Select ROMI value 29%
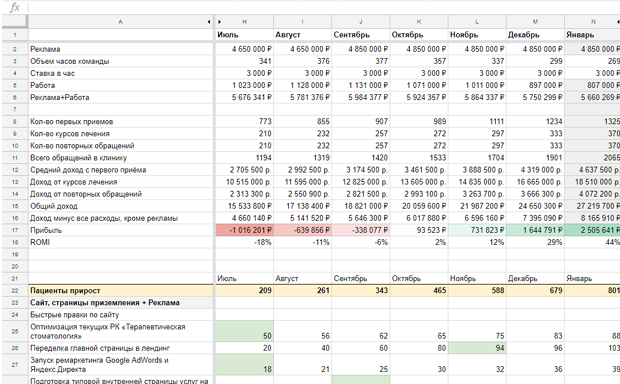Screen dimensions: 620x384 tap(535, 242)
